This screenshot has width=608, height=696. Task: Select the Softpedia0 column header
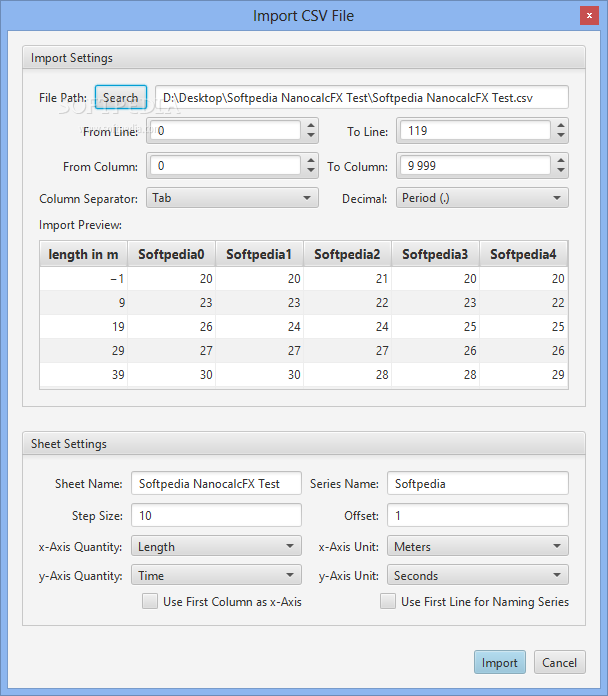point(171,254)
